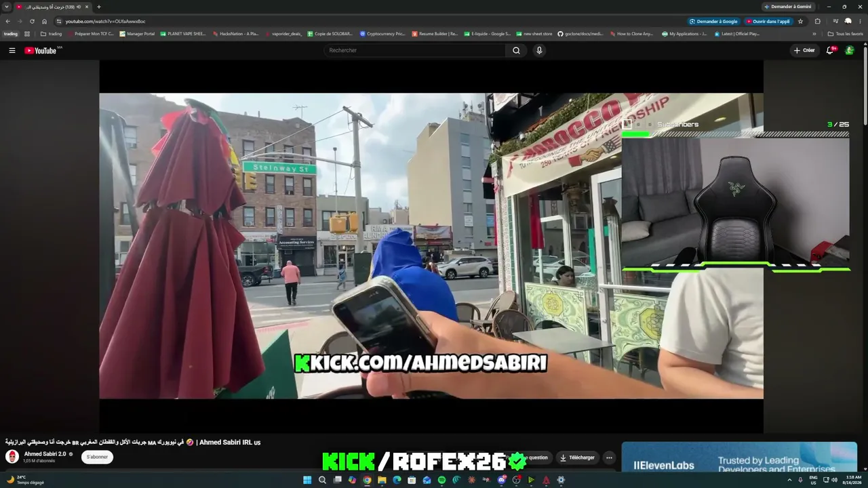The height and width of the screenshot is (488, 868).
Task: Close the YouTube browser tab
Action: pyautogui.click(x=87, y=7)
